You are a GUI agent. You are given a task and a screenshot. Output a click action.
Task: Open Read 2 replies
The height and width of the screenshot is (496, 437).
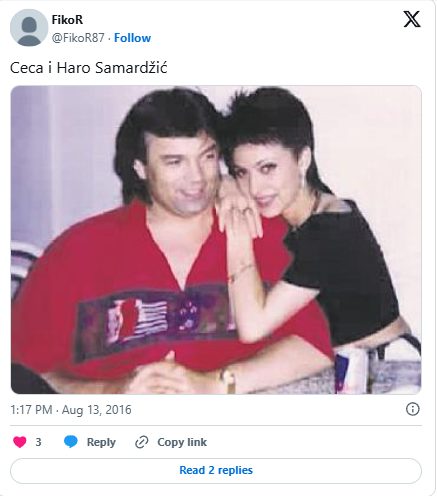click(x=216, y=470)
